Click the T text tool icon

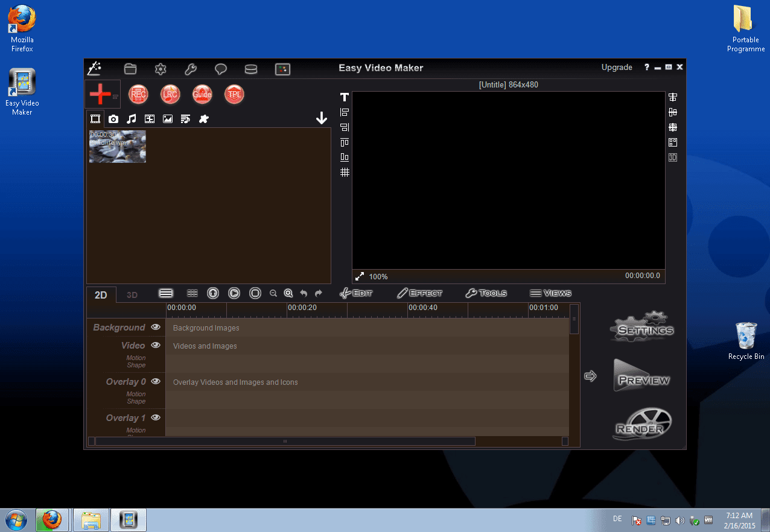click(345, 97)
